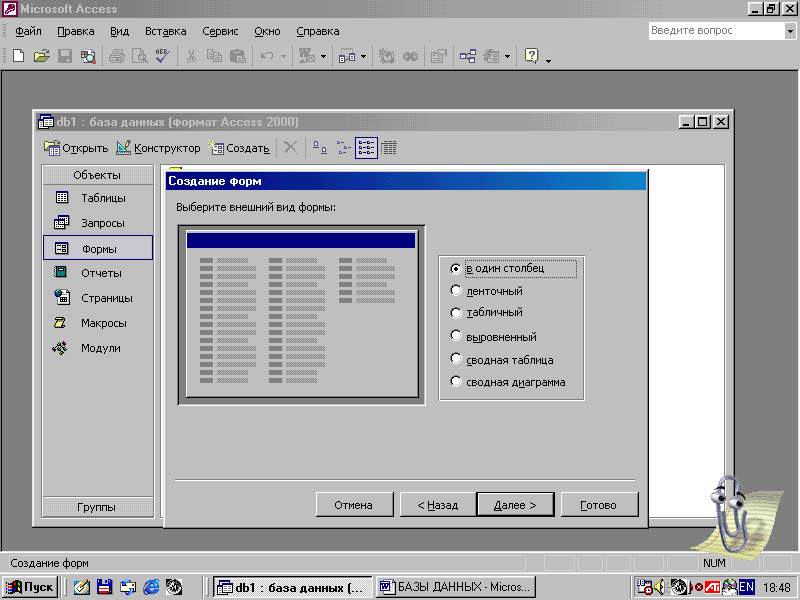This screenshot has height=600, width=800.
Task: Select Отчеты in objects panel
Action: coord(98,273)
